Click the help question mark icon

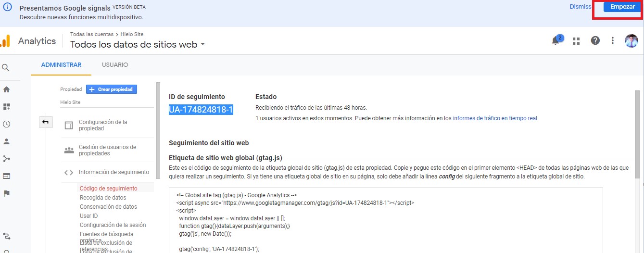coord(595,41)
